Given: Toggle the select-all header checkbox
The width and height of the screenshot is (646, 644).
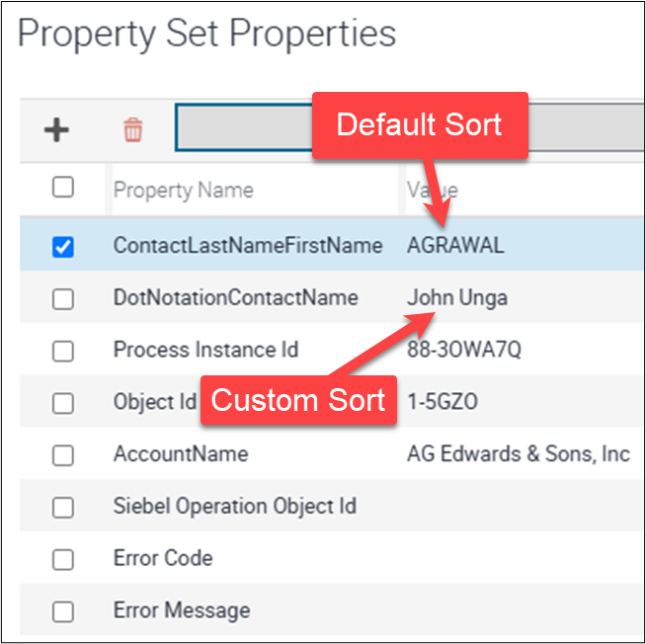Looking at the screenshot, I should tap(62, 188).
